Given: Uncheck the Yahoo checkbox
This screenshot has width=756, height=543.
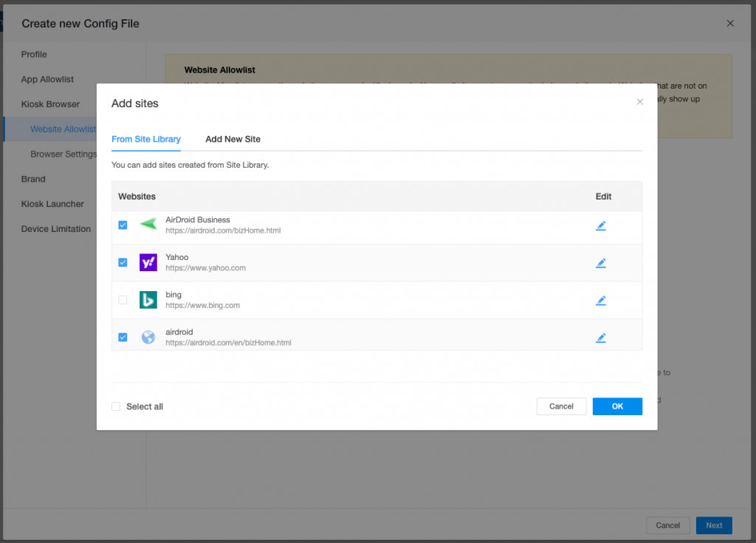Looking at the screenshot, I should 123,262.
